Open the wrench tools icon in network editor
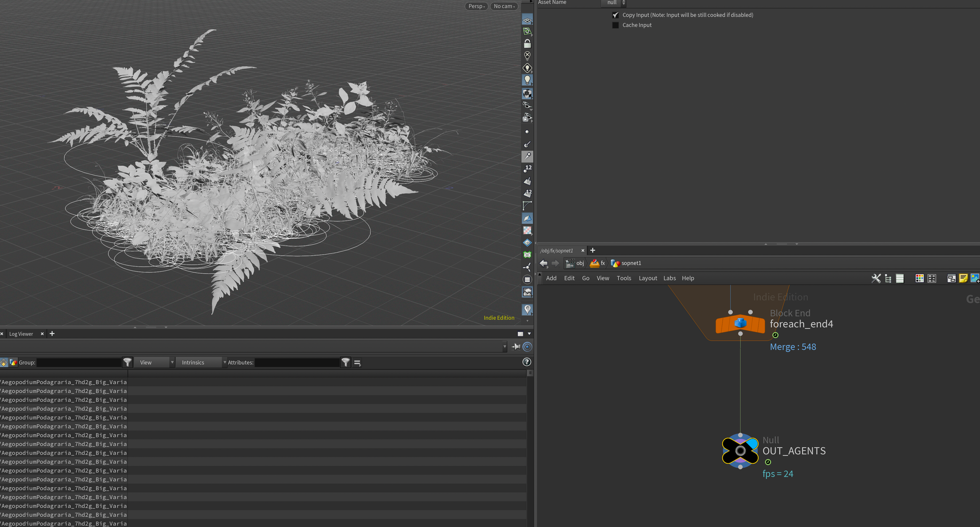This screenshot has height=527, width=980. click(x=876, y=278)
